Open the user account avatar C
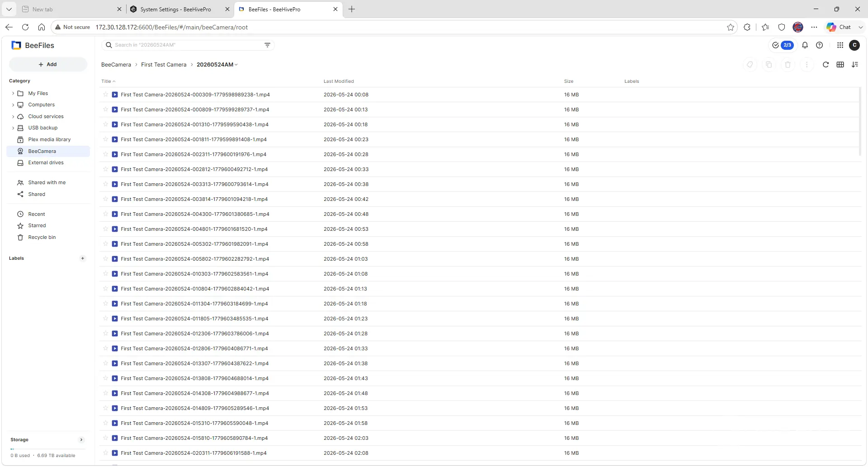This screenshot has width=868, height=467. (x=854, y=45)
